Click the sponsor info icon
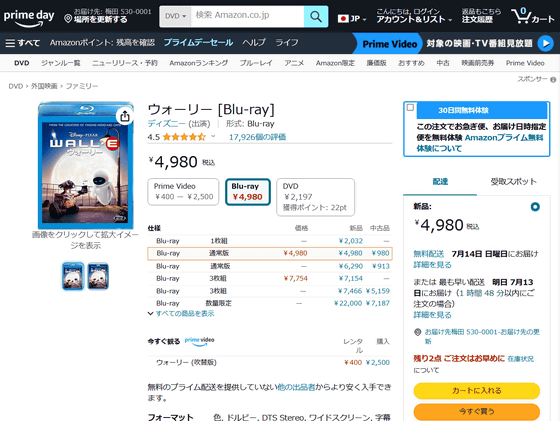The image size is (560, 421). click(x=553, y=80)
